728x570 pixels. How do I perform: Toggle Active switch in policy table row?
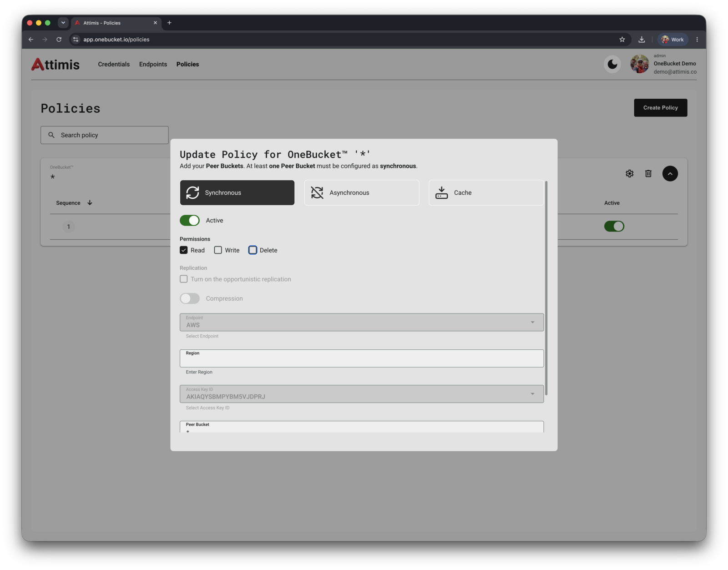(x=614, y=227)
